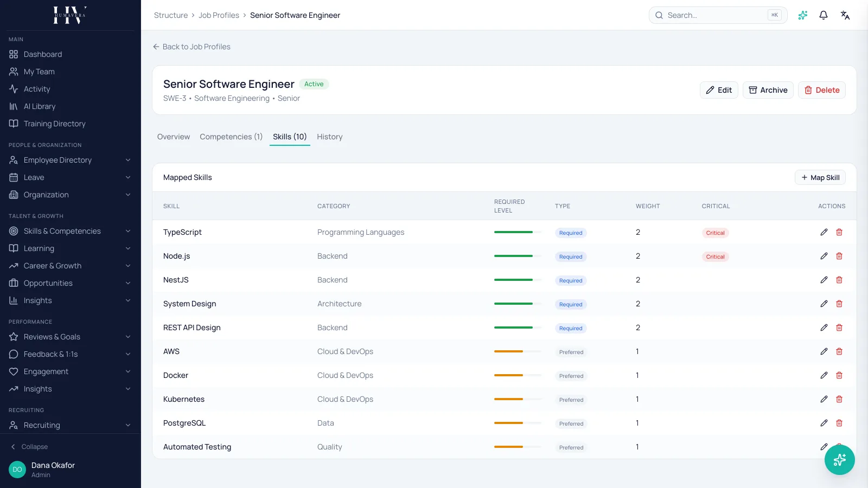Expand the Engagement menu

(x=70, y=371)
